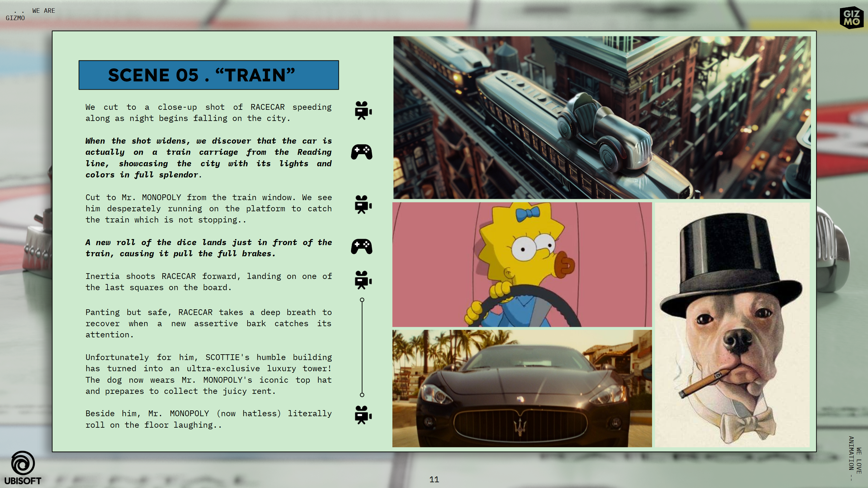Image resolution: width=868 pixels, height=488 pixels.
Task: Click the bottom circle of the vertical timeline line
Action: [362, 395]
